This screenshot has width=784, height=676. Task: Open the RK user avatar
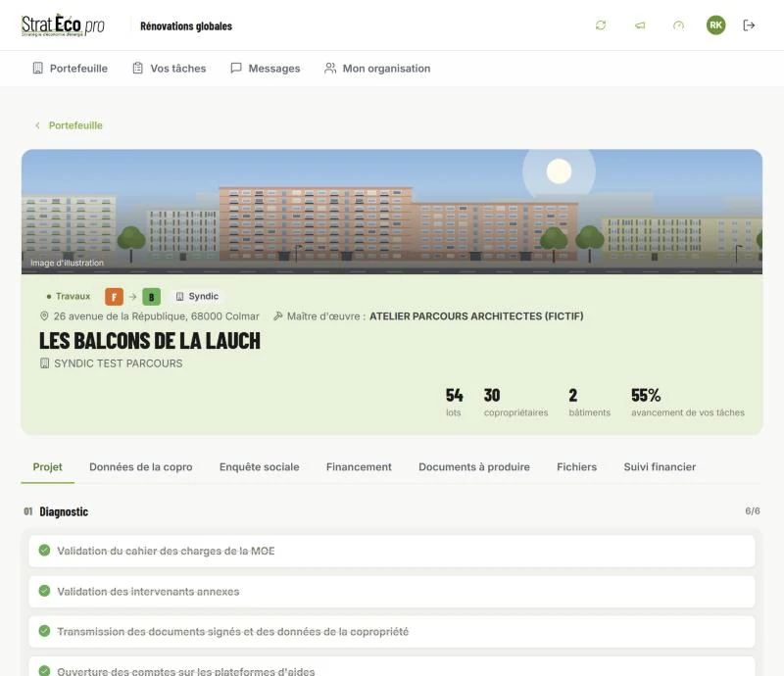pyautogui.click(x=715, y=25)
